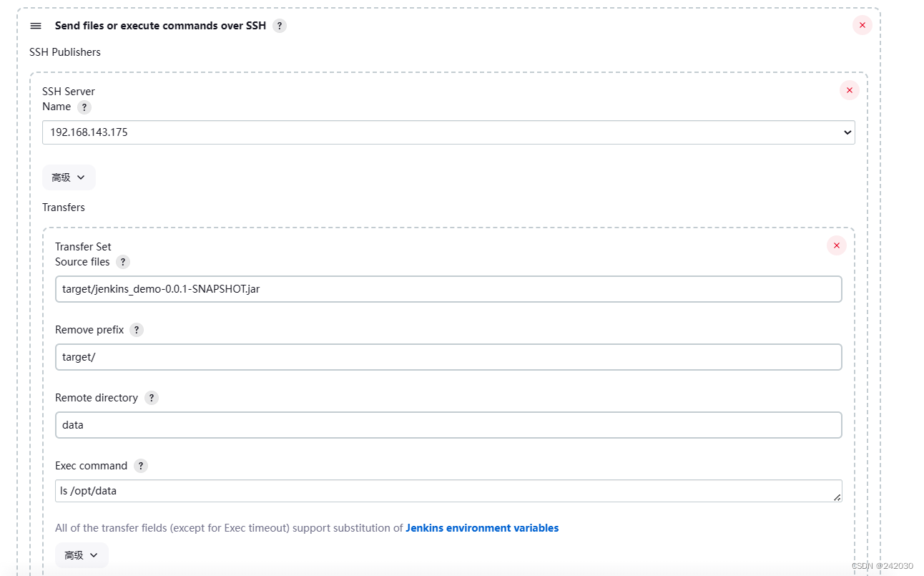
Task: Click the Source files input field
Action: pos(448,289)
